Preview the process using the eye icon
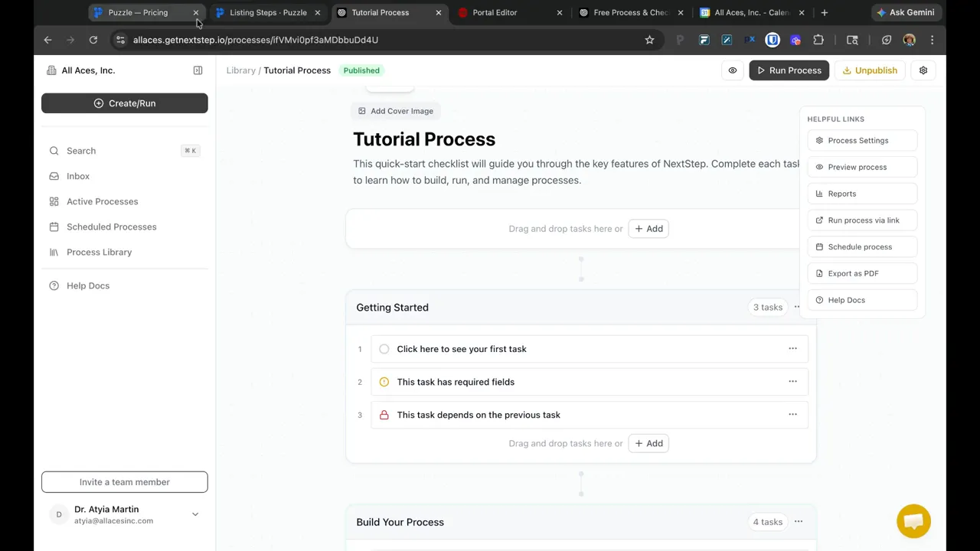 tap(819, 167)
